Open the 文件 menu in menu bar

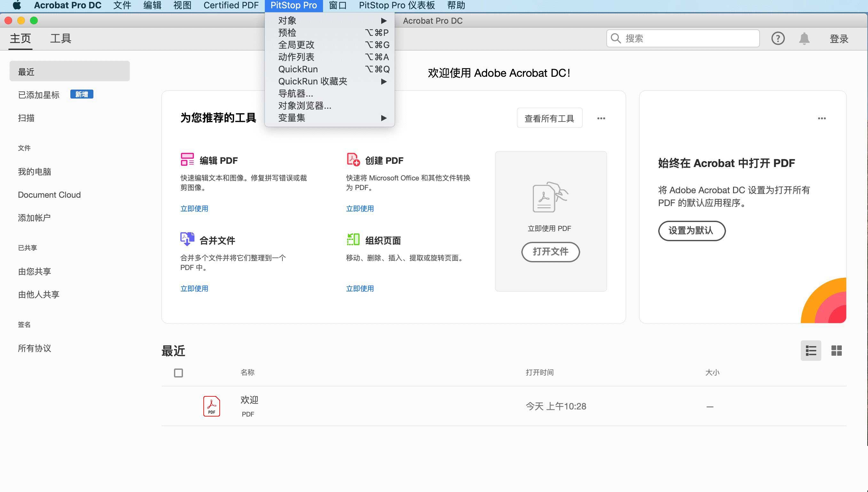pyautogui.click(x=122, y=5)
